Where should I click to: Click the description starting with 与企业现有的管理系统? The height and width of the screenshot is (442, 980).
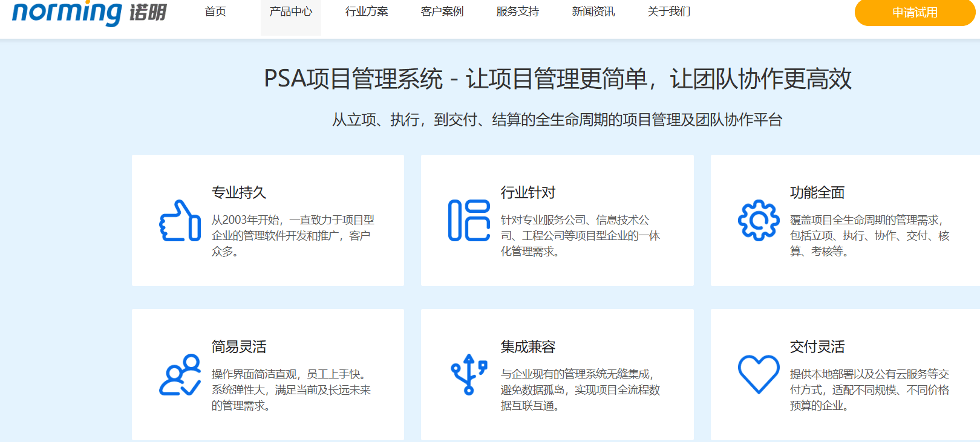point(580,390)
